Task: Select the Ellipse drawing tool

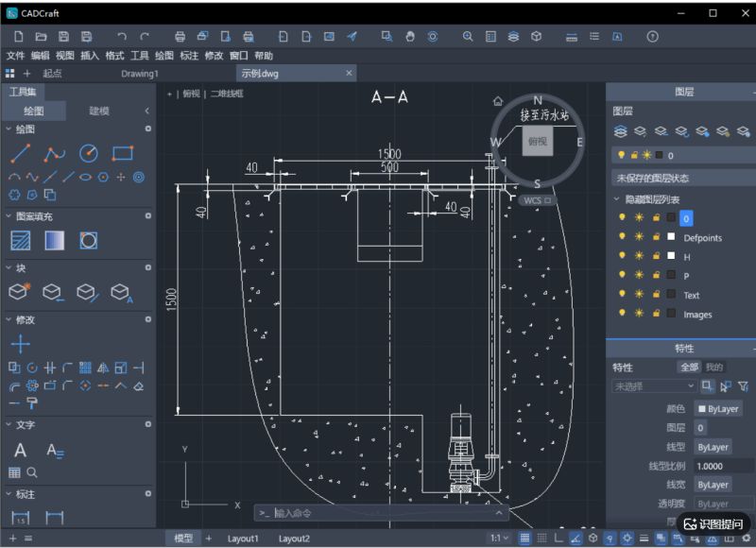Action: pyautogui.click(x=85, y=178)
